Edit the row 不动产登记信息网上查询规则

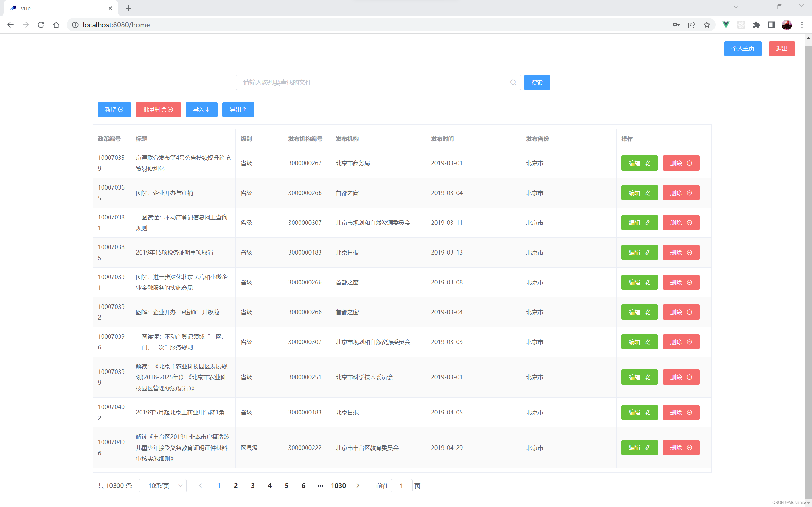(x=639, y=223)
